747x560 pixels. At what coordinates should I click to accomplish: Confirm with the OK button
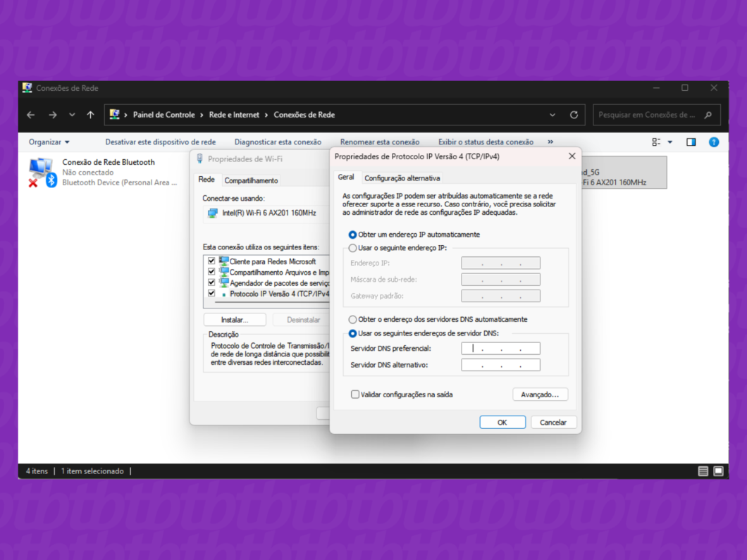point(502,423)
